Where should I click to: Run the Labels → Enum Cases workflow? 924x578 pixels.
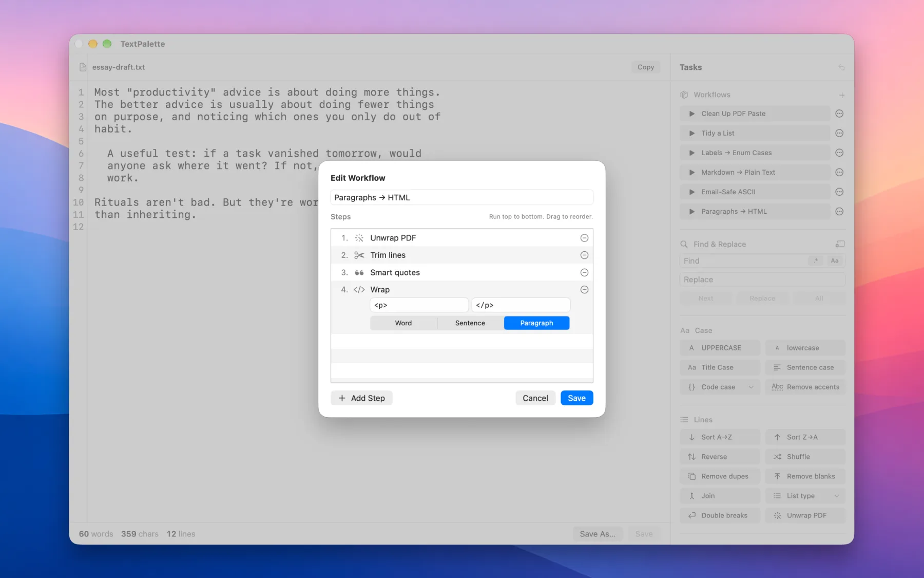coord(755,153)
